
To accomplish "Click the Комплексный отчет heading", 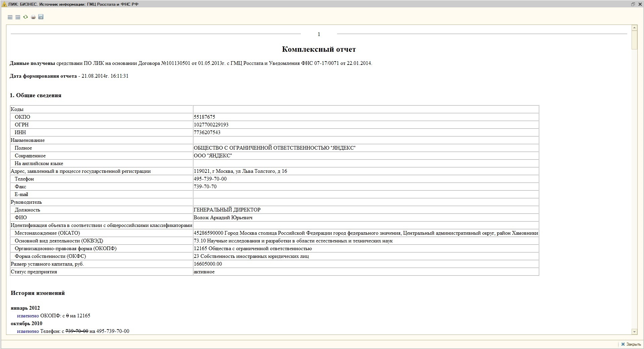I will 319,49.
